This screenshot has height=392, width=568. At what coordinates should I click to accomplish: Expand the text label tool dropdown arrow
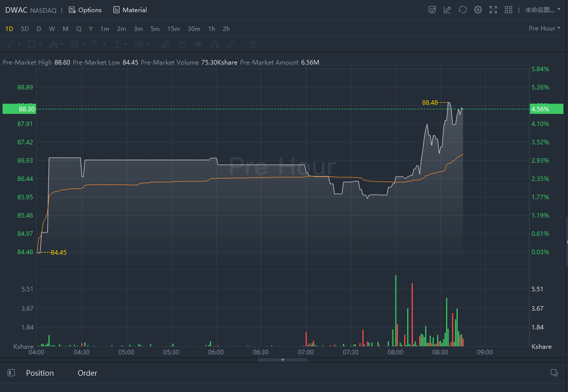point(147,44)
